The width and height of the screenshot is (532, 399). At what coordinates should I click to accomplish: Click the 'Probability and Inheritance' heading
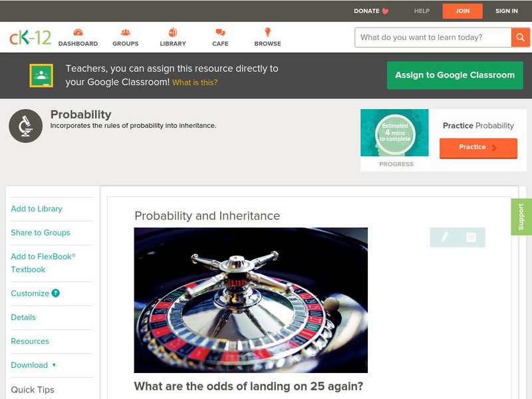[x=207, y=215]
